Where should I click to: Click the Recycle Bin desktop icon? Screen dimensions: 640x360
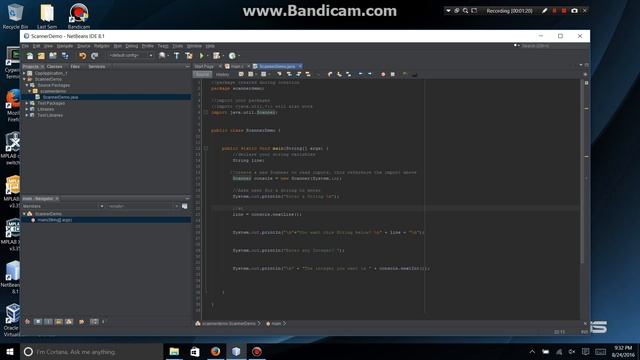tap(16, 17)
